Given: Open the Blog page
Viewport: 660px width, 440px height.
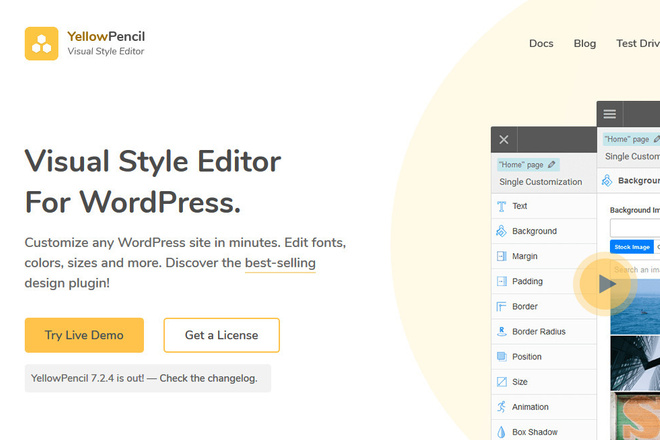Looking at the screenshot, I should tap(585, 43).
